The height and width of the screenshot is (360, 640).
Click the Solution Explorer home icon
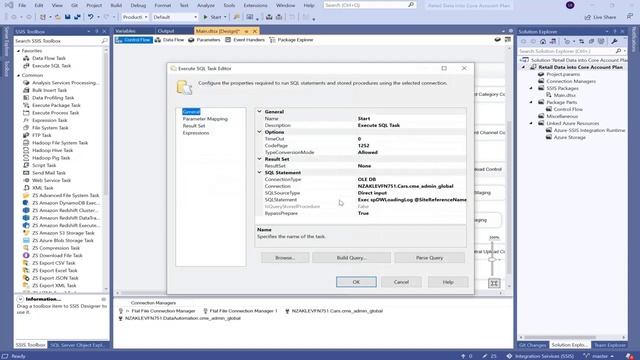(x=543, y=41)
